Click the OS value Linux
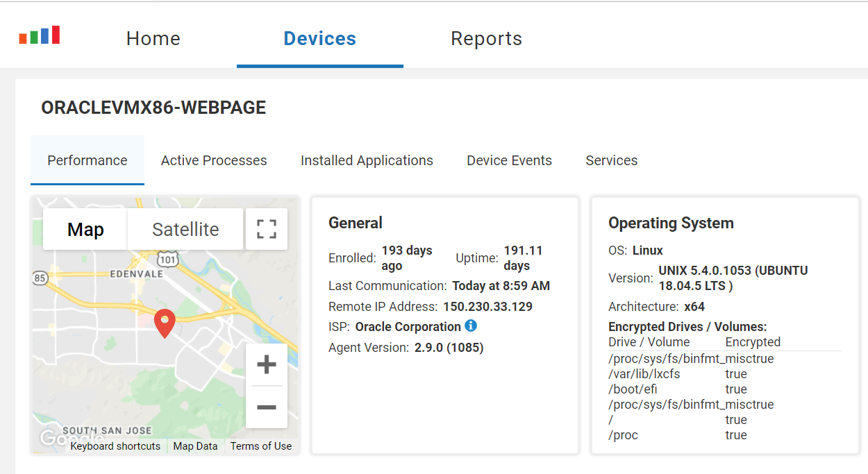The image size is (868, 474). pos(648,251)
